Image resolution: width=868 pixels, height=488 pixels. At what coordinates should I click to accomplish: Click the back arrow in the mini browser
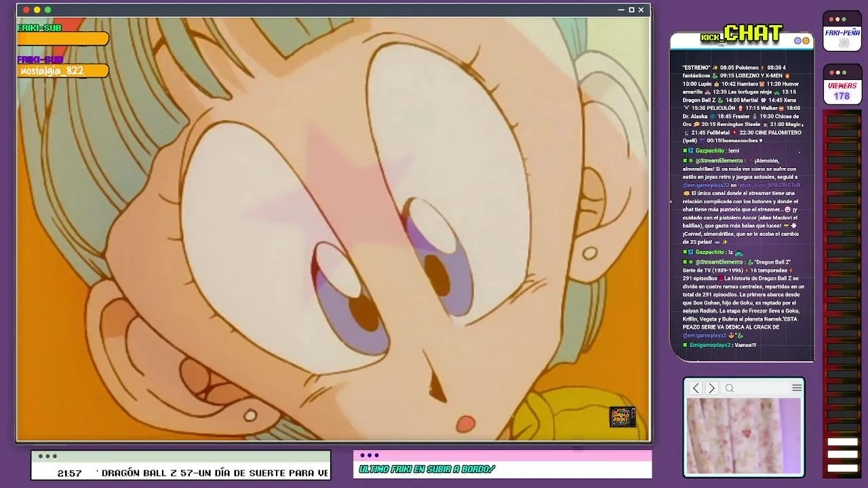pyautogui.click(x=696, y=388)
